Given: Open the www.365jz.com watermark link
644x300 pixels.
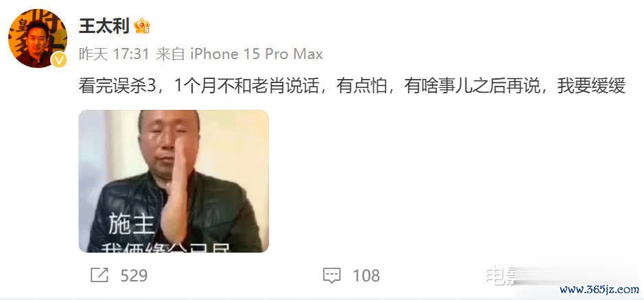Looking at the screenshot, I should [599, 290].
